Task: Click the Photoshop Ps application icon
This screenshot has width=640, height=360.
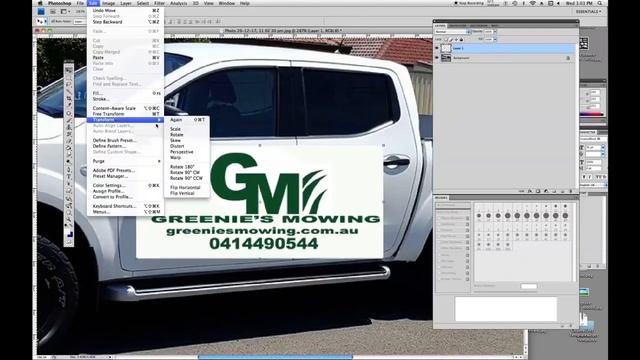Action: pos(41,12)
